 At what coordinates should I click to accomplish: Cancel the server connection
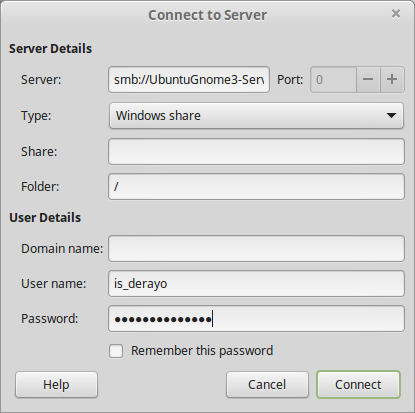267,385
